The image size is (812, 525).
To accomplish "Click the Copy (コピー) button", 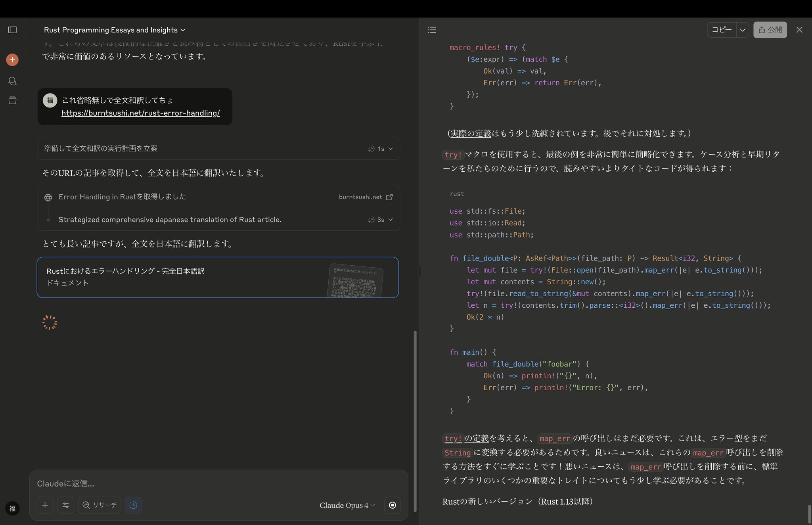I will 722,30.
